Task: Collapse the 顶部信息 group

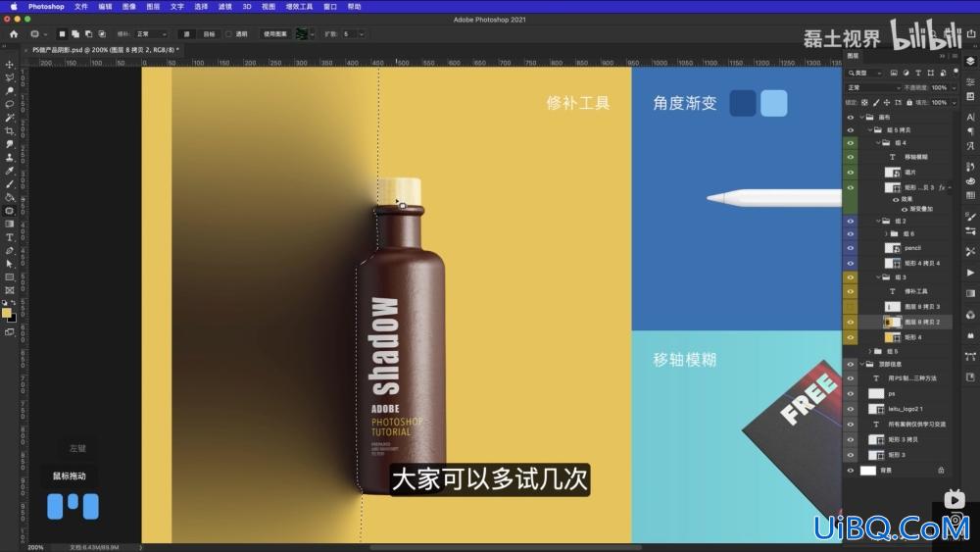Action: coord(861,364)
